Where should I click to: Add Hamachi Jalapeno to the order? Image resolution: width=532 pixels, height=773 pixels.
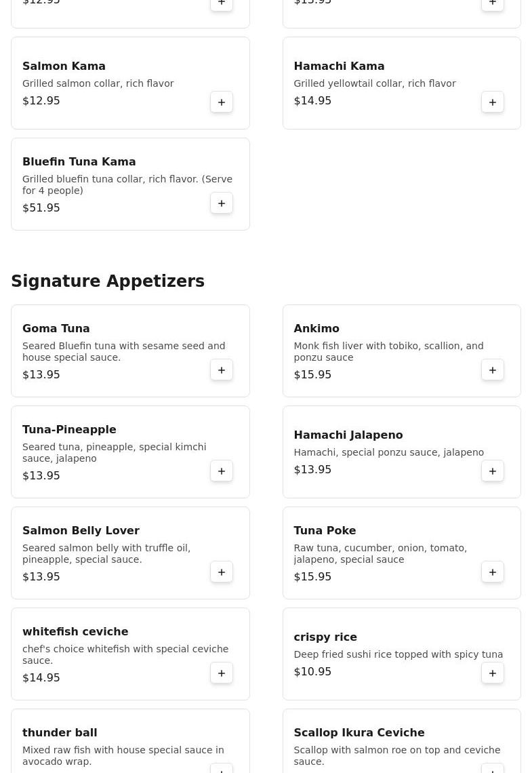tap(493, 471)
